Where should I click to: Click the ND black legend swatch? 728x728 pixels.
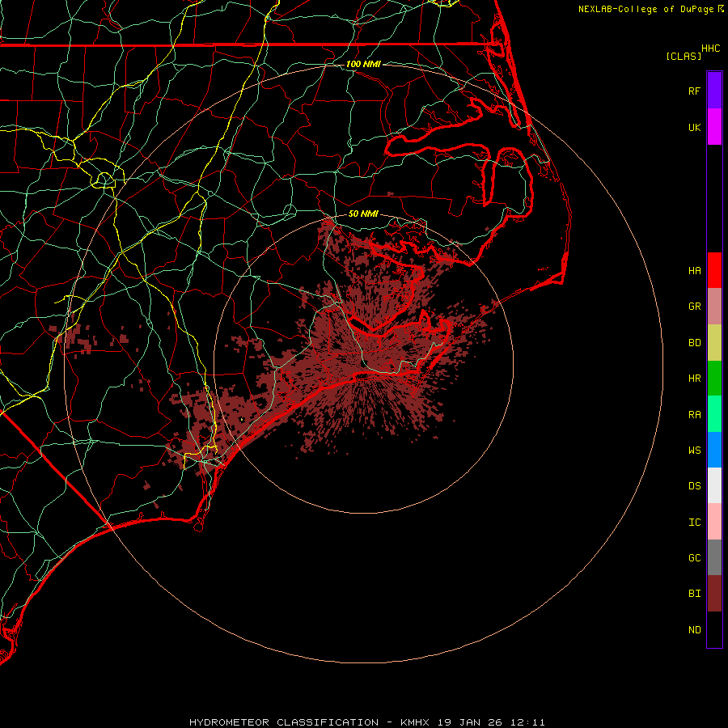(x=714, y=629)
